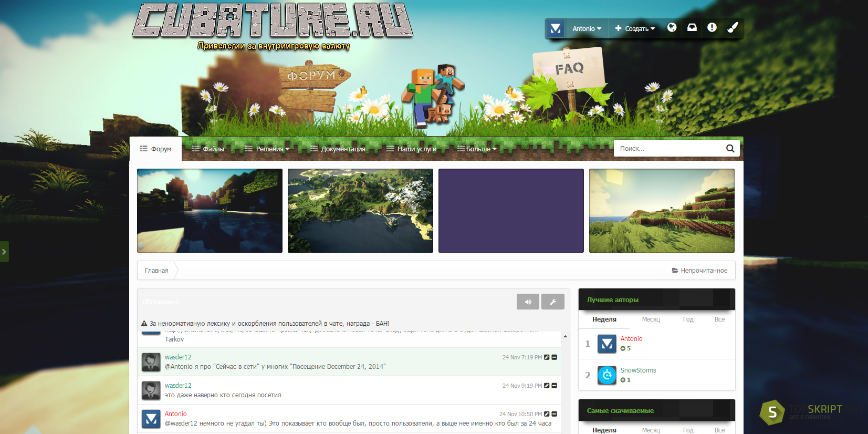This screenshot has height=434, width=868.
Task: Click Antonio's avatar in top authors list
Action: (x=607, y=344)
